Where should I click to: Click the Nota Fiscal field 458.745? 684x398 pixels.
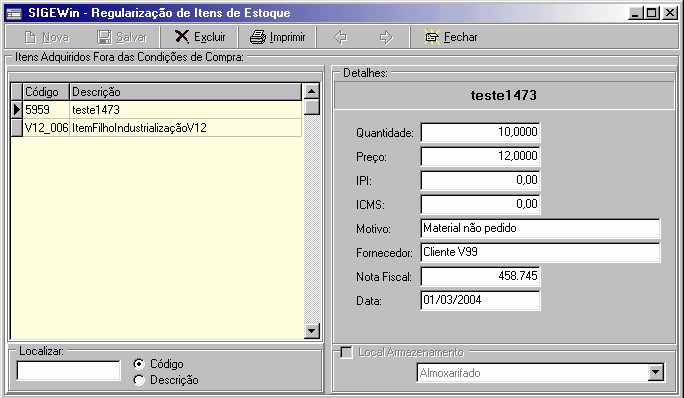click(x=480, y=276)
